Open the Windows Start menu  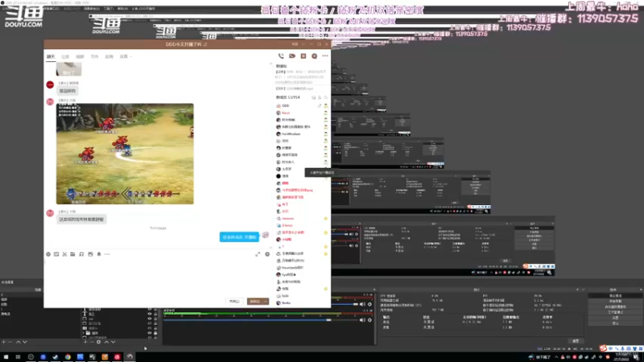pos(6,356)
